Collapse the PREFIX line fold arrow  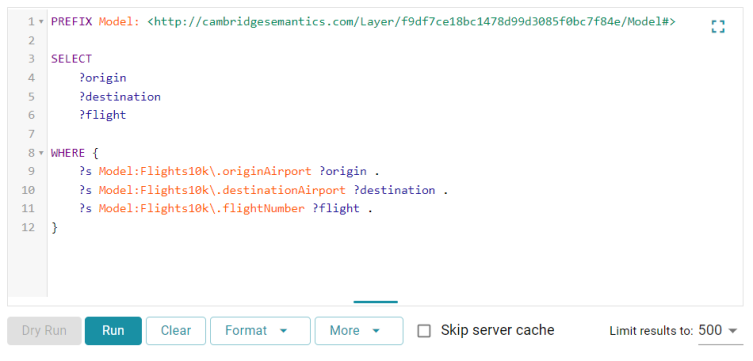pos(41,22)
